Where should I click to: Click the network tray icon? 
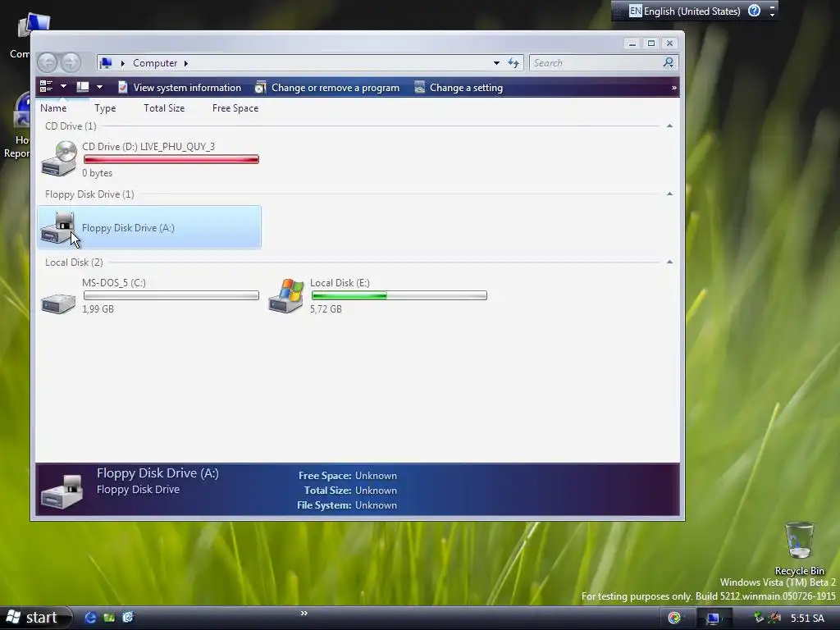tap(759, 618)
